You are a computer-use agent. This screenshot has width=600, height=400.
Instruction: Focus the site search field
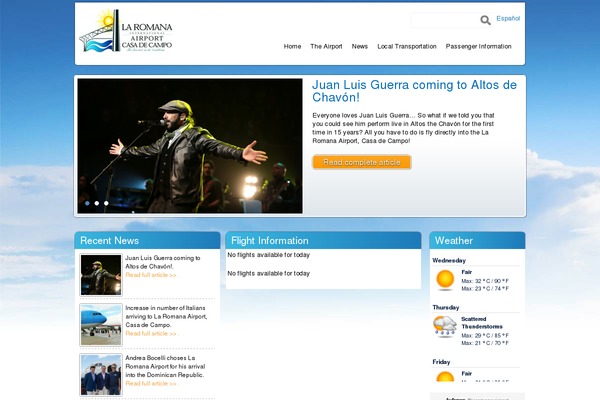pyautogui.click(x=445, y=20)
